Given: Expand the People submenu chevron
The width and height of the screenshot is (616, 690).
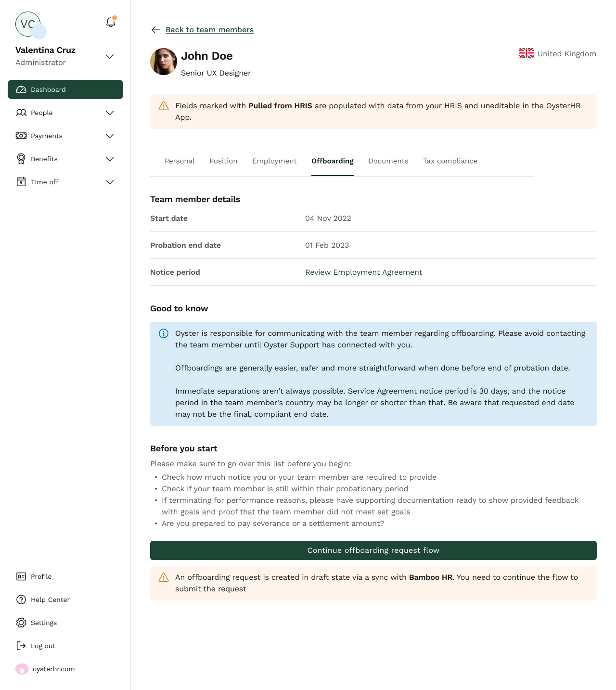Looking at the screenshot, I should [110, 113].
